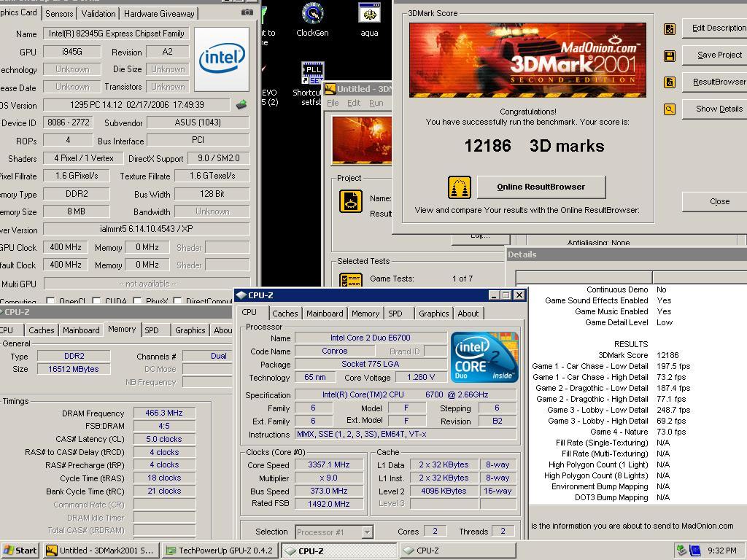Toggle the DirectCompute checkbox in GPU-Z
747x560 pixels.
coord(178,301)
